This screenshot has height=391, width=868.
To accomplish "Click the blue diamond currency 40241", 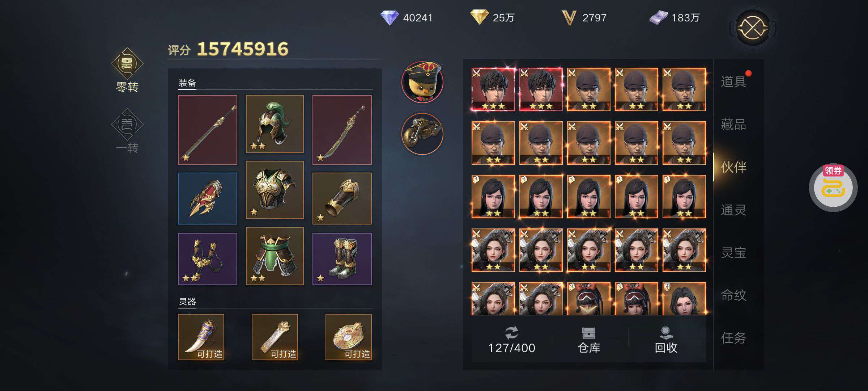I will point(407,17).
